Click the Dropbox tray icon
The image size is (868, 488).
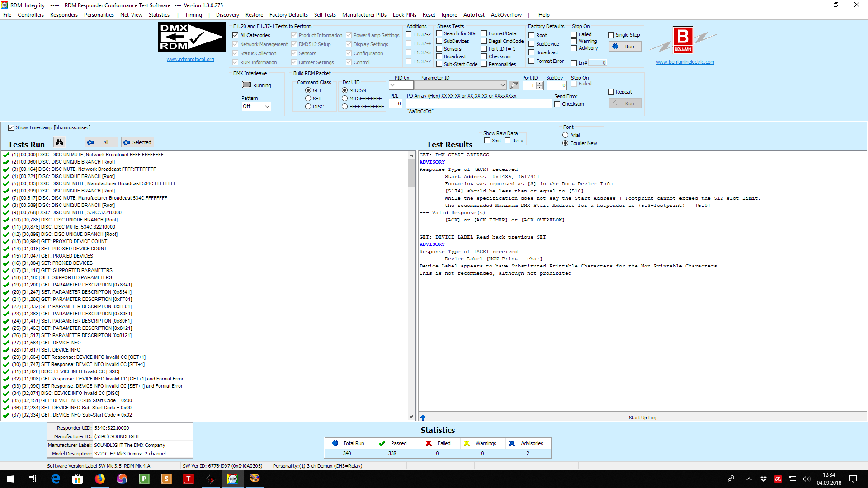[764, 479]
